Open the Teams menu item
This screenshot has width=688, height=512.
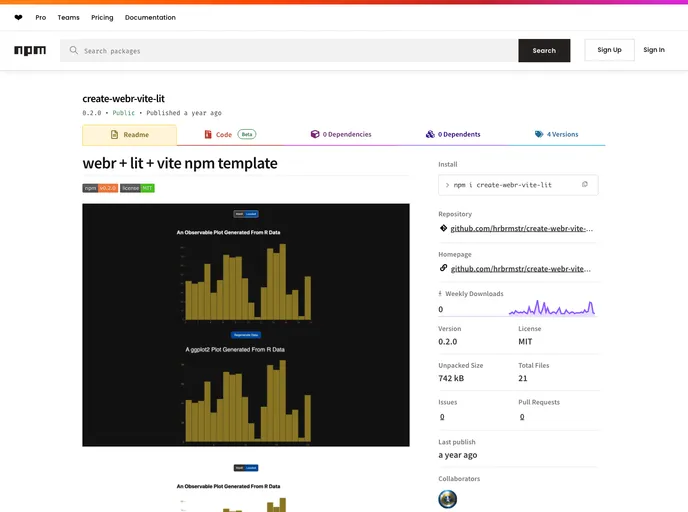[68, 18]
